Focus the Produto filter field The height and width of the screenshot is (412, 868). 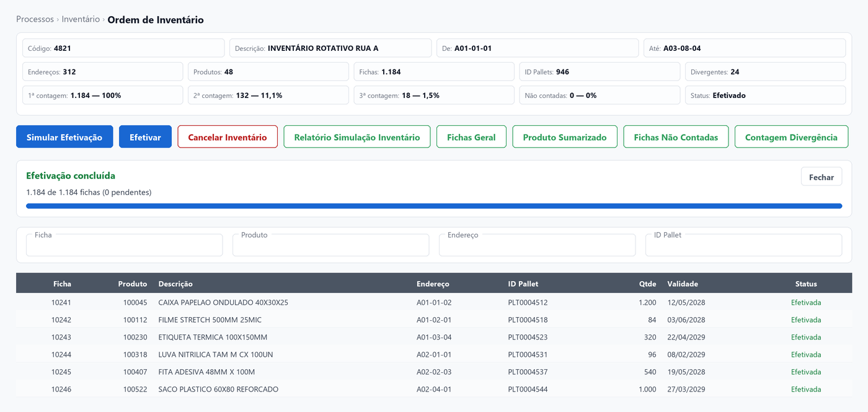tap(330, 245)
